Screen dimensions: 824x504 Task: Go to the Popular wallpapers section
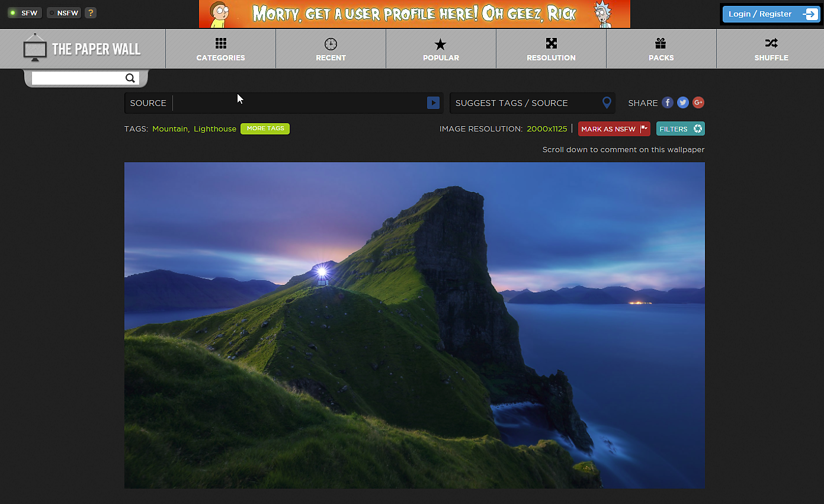click(x=441, y=49)
